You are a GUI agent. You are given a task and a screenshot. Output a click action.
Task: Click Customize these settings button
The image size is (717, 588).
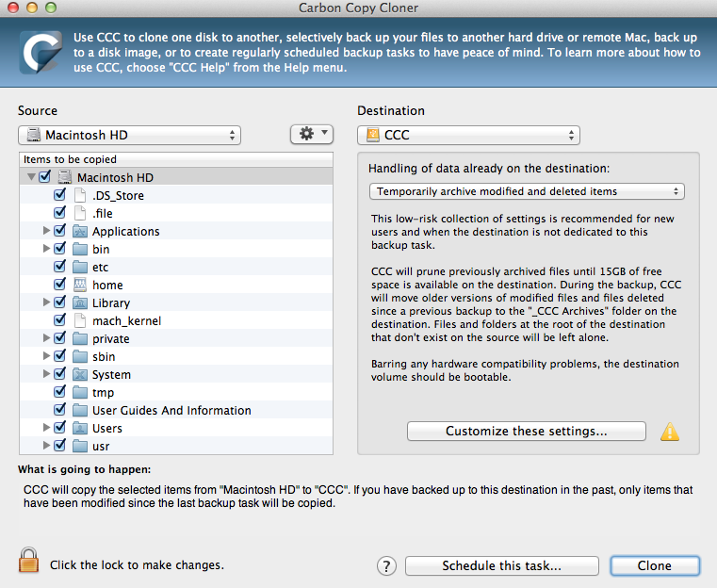tap(527, 432)
